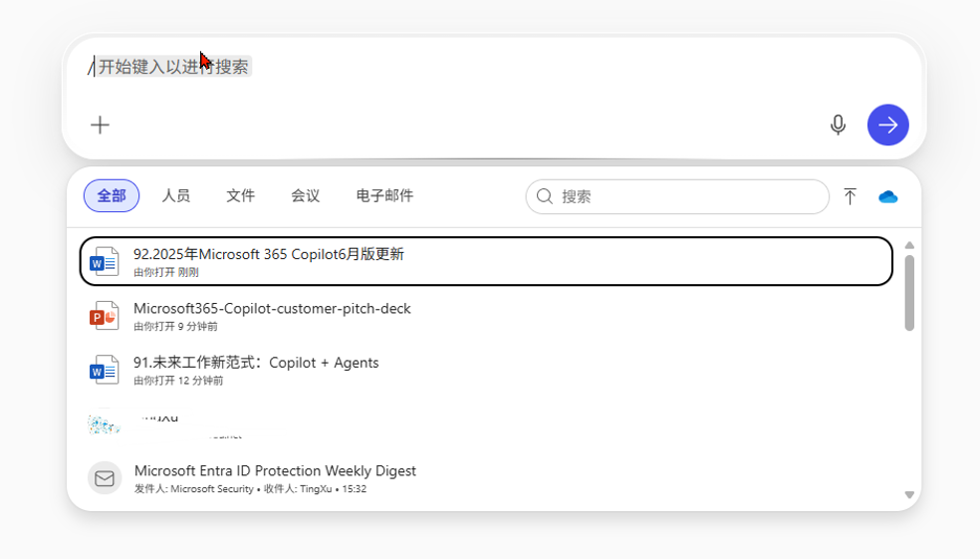This screenshot has width=980, height=559.
Task: Send the prompt with the blue arrow button
Action: click(x=888, y=126)
